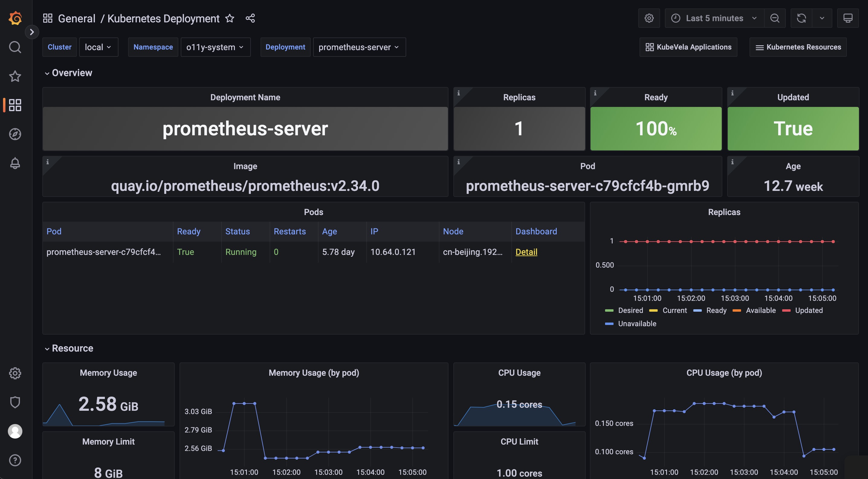Open the Replicas graph panel title menu
The width and height of the screenshot is (868, 479).
click(724, 212)
